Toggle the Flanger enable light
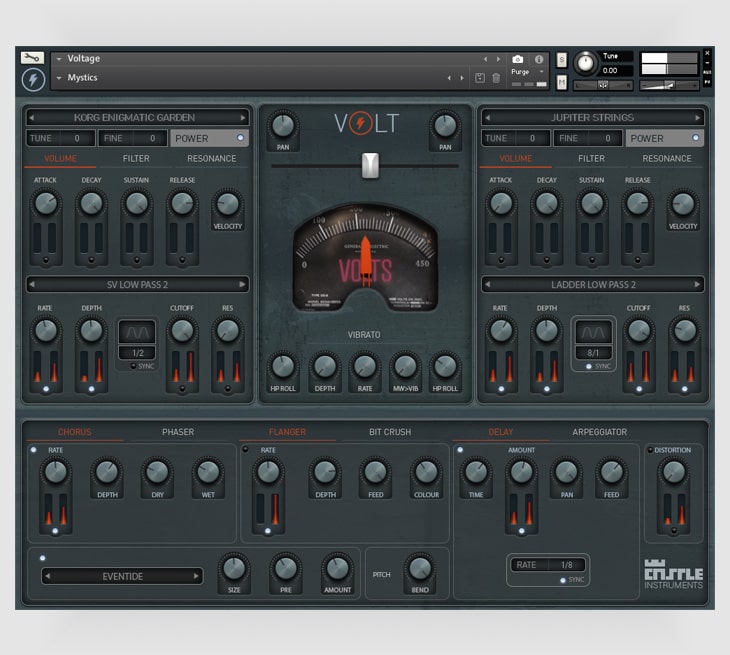 [245, 449]
